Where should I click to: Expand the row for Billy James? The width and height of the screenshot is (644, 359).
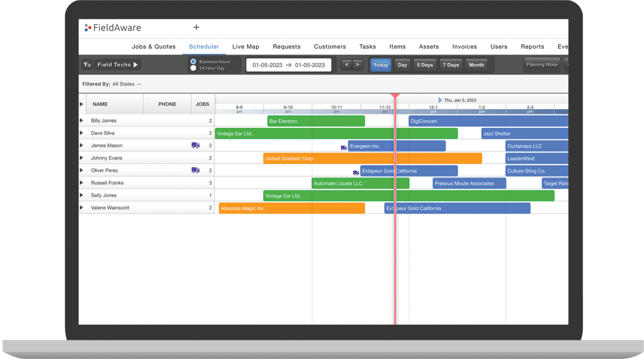click(82, 120)
